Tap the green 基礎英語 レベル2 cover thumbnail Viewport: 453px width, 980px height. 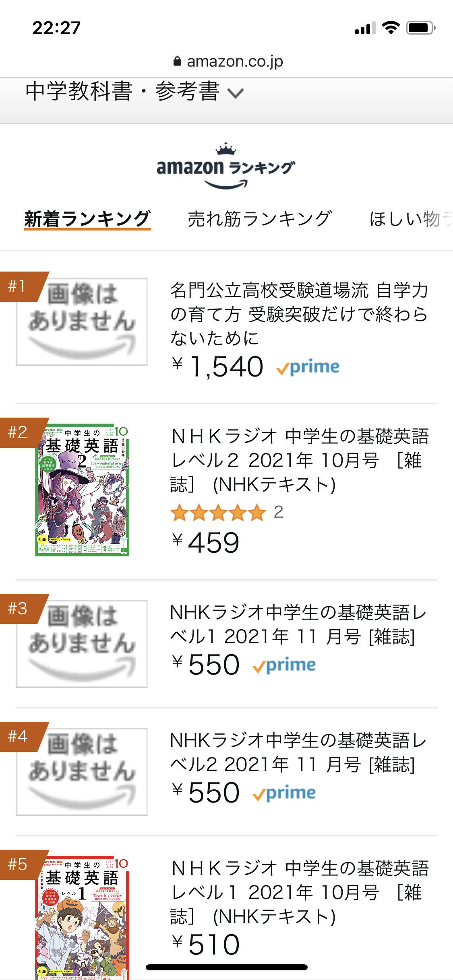tap(83, 491)
